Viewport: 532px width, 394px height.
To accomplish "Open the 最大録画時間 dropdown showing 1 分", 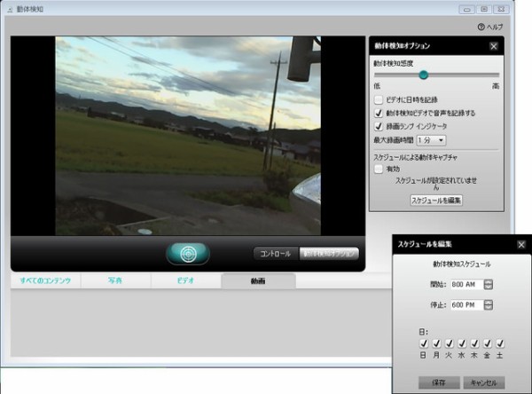I will click(x=431, y=140).
